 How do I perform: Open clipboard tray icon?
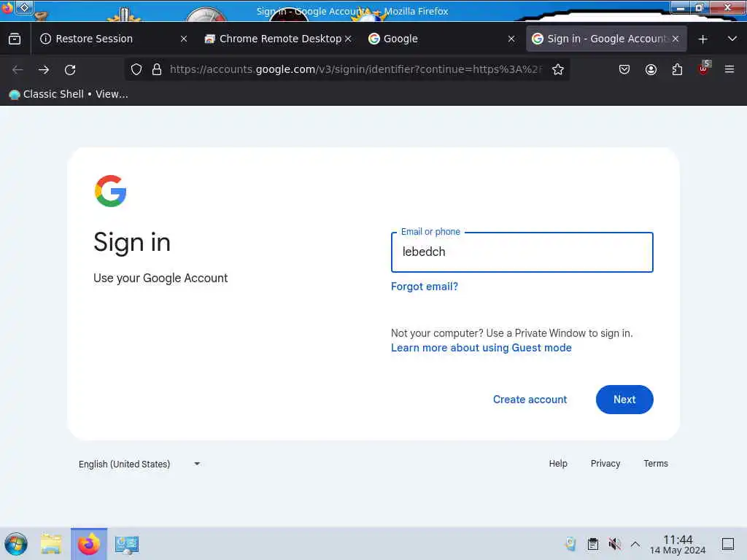[592, 544]
